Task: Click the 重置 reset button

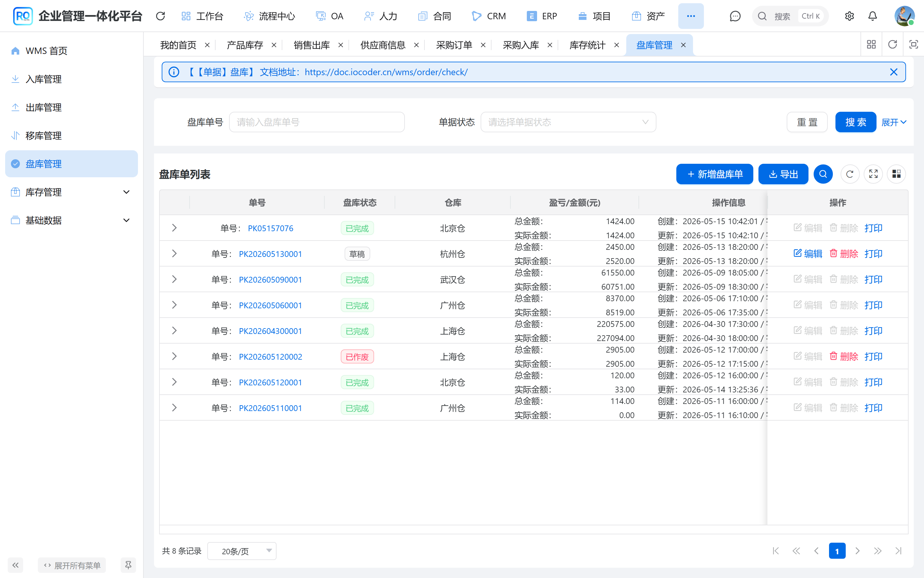Action: point(807,122)
